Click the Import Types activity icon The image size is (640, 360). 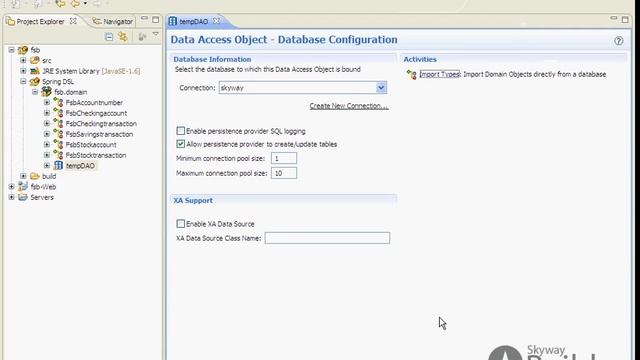411,74
